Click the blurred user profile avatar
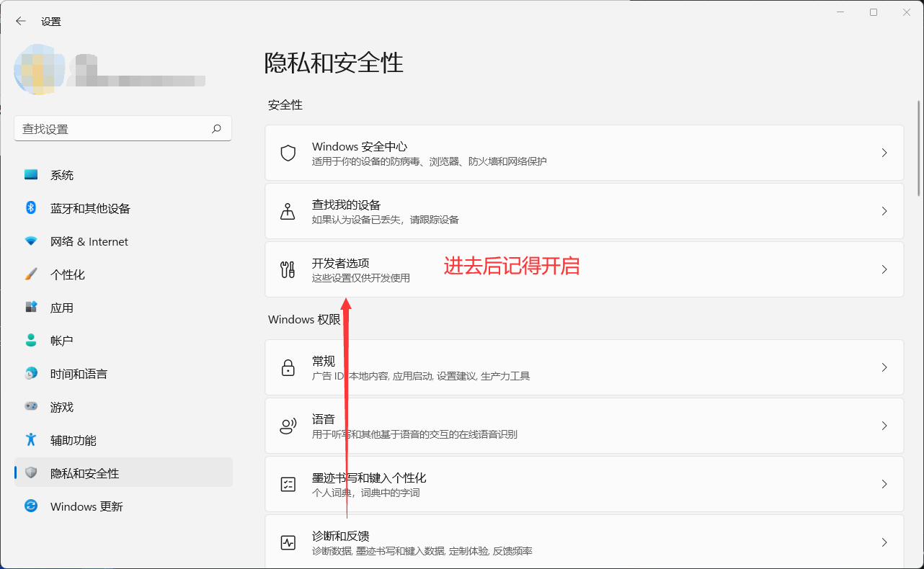This screenshot has height=569, width=924. 40,70
